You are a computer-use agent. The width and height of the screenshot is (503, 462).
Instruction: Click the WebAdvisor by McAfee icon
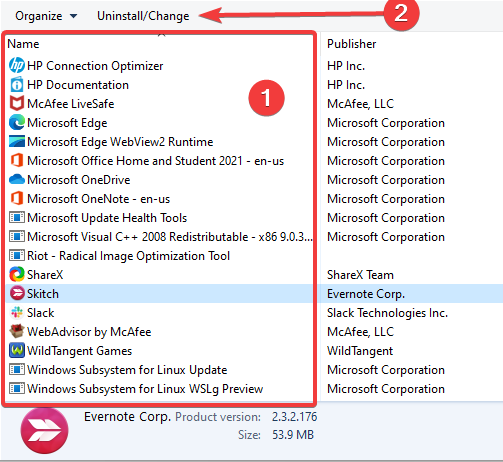[17, 332]
